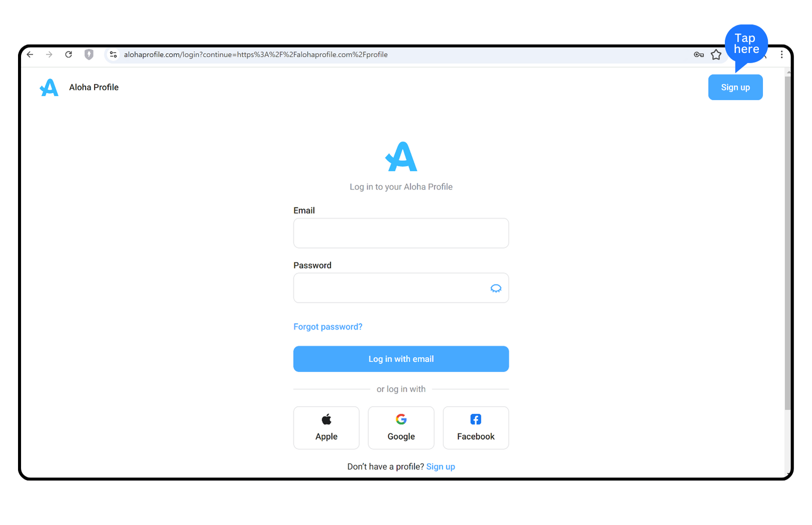Click the blue Sign up button in the header
This screenshot has width=812, height=525.
tap(735, 87)
